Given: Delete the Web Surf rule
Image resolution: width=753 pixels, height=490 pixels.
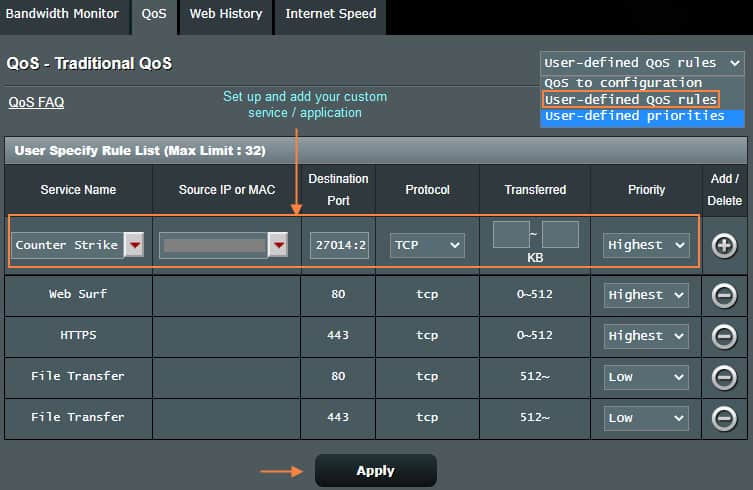Looking at the screenshot, I should click(x=724, y=295).
